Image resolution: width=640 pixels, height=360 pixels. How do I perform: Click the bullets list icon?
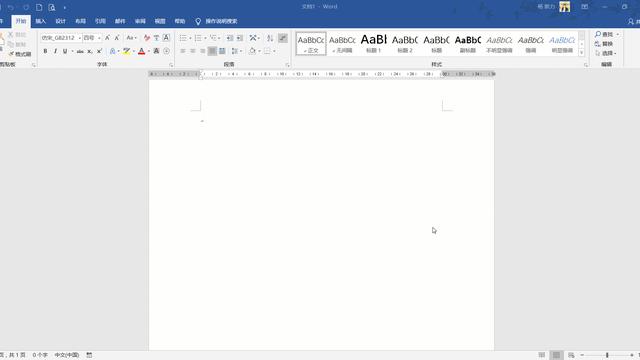pyautogui.click(x=183, y=38)
